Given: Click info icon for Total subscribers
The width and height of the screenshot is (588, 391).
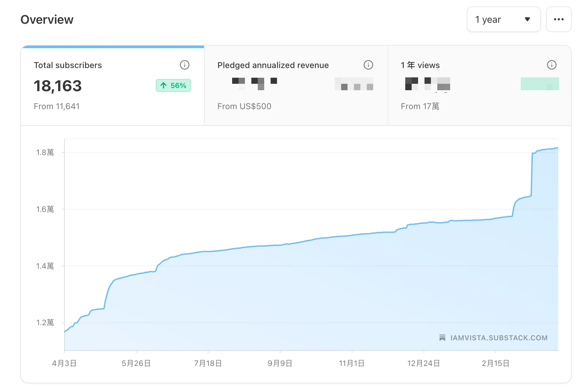Looking at the screenshot, I should point(184,65).
